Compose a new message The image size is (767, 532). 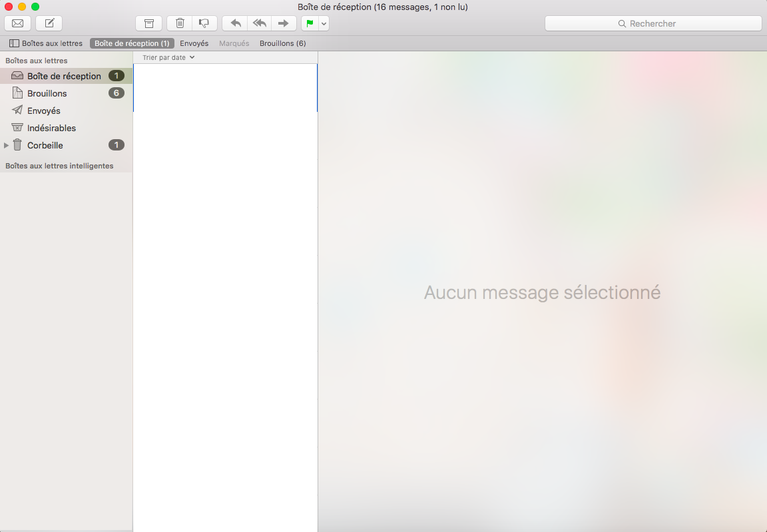49,23
